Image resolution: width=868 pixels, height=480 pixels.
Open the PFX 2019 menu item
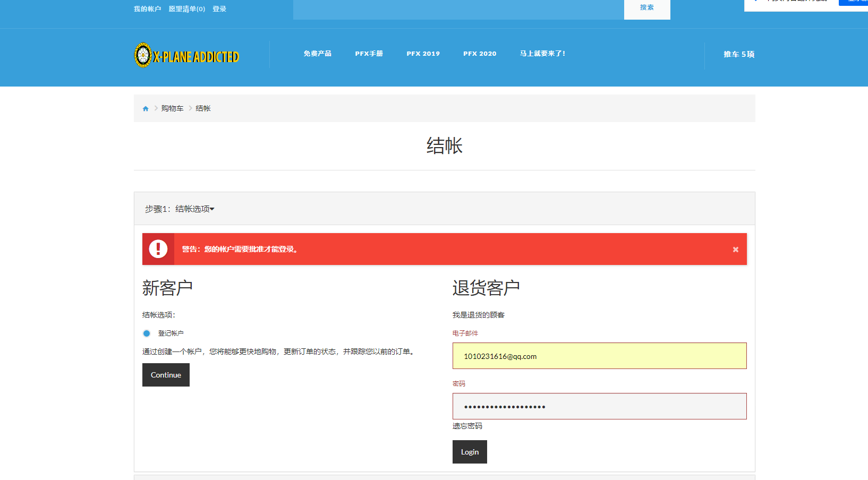[x=423, y=54]
